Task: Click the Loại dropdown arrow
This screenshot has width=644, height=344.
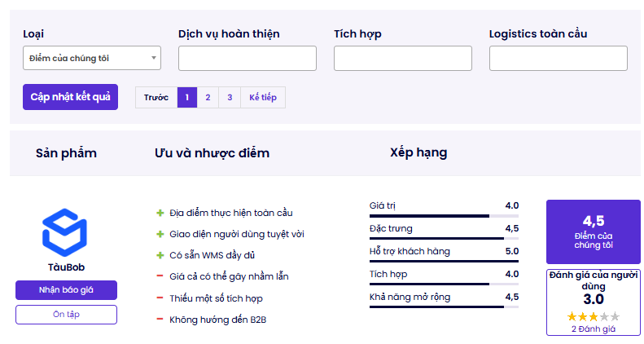Action: (154, 58)
